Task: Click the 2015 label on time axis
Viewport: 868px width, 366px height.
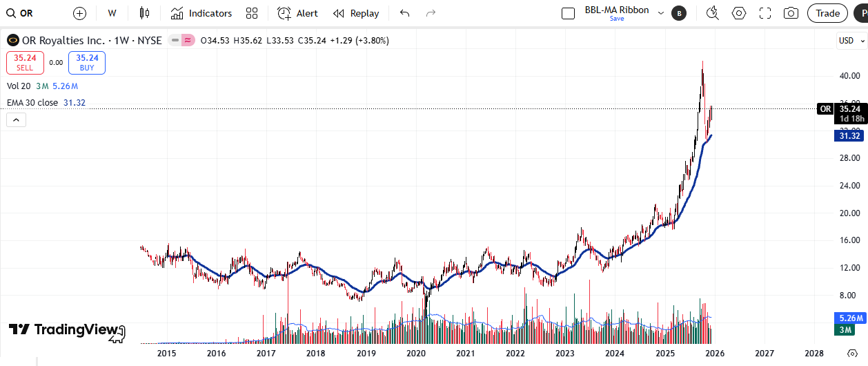Action: (x=166, y=353)
